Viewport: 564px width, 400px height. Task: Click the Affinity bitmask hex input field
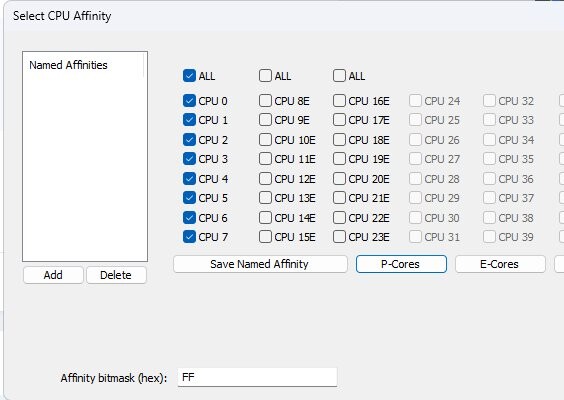[257, 377]
